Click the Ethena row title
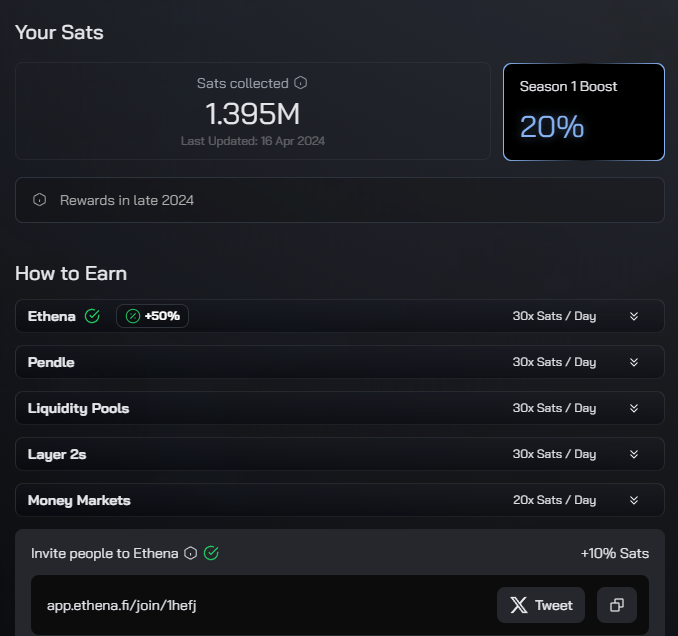678x636 pixels. coord(51,316)
